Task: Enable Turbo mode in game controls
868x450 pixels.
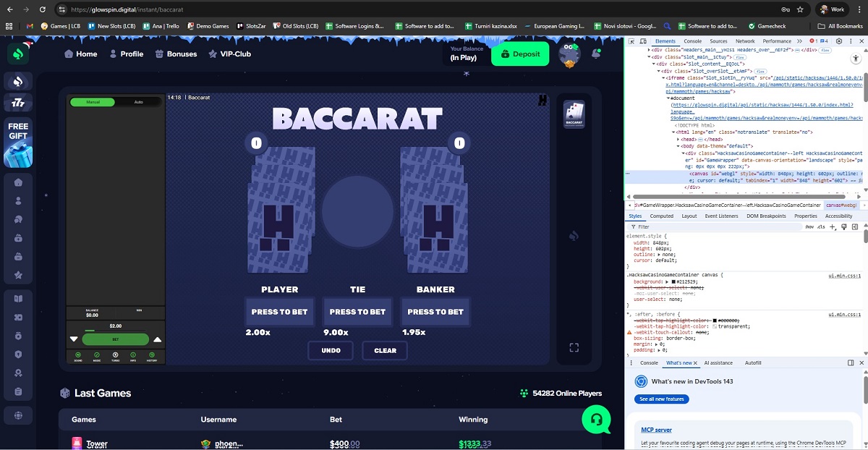Action: [x=115, y=355]
